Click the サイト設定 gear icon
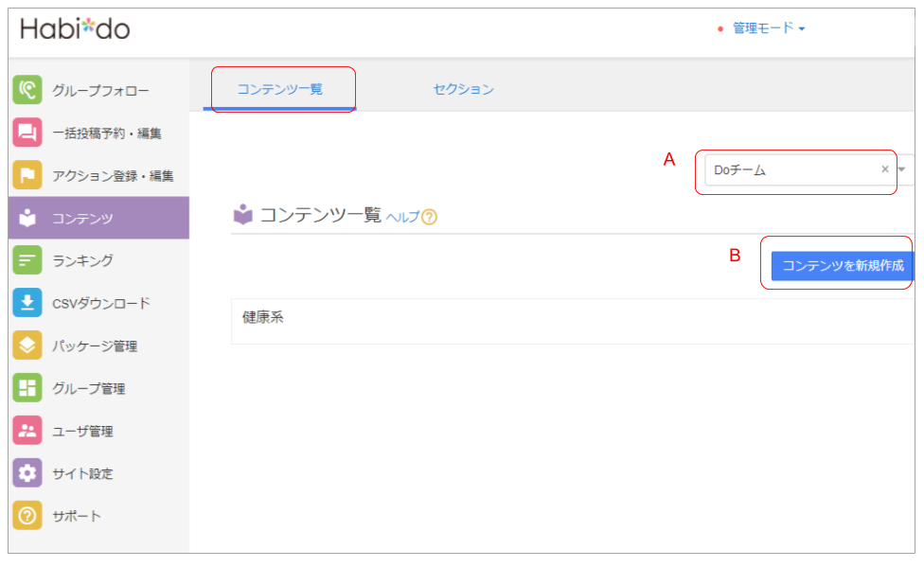924x567 pixels. click(x=27, y=473)
